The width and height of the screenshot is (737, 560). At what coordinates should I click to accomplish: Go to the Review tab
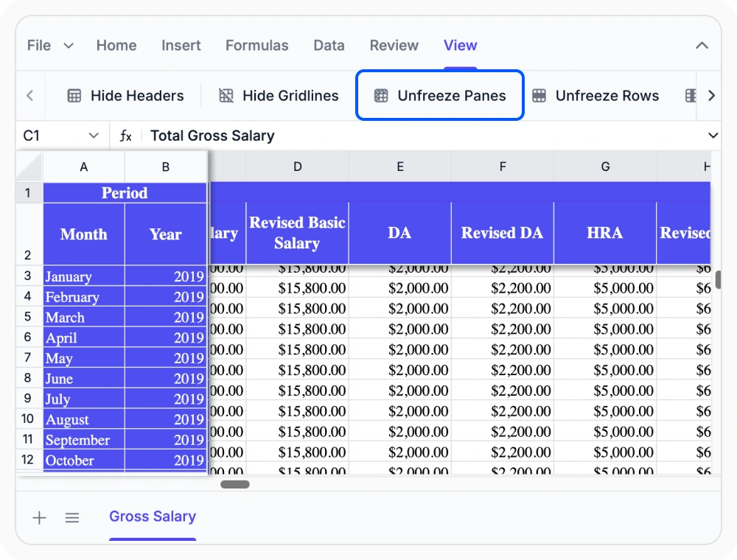(394, 46)
